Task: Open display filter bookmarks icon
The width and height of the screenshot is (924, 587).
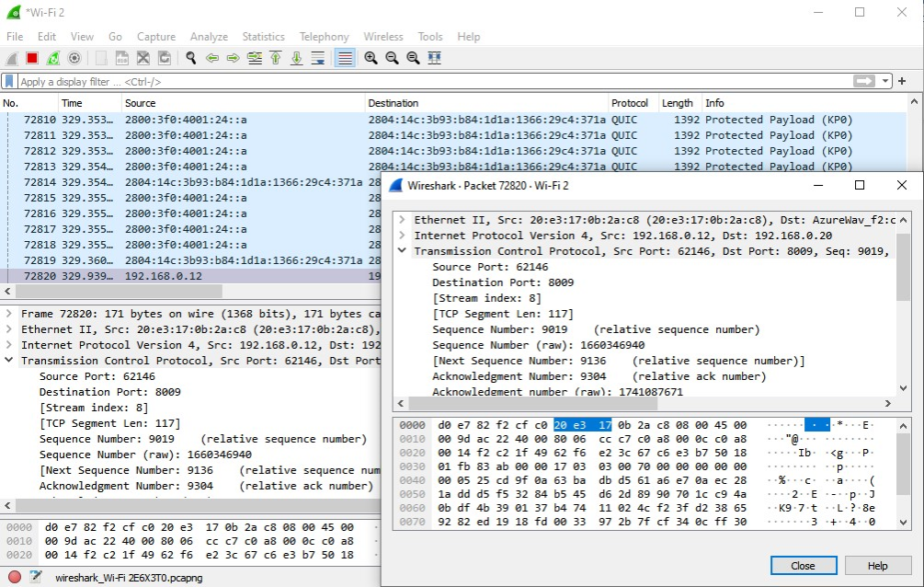Action: pyautogui.click(x=9, y=81)
